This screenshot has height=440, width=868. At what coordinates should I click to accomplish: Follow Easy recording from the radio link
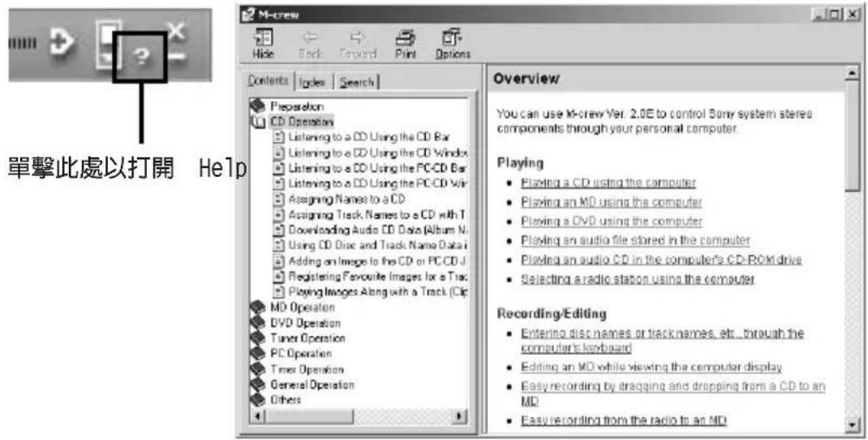[623, 421]
